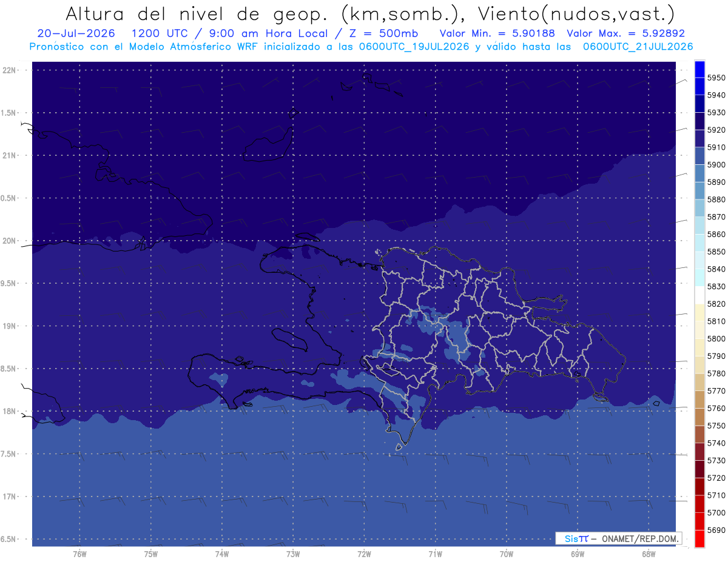Click the '76W' longitude label
The height and width of the screenshot is (562, 728).
79,554
